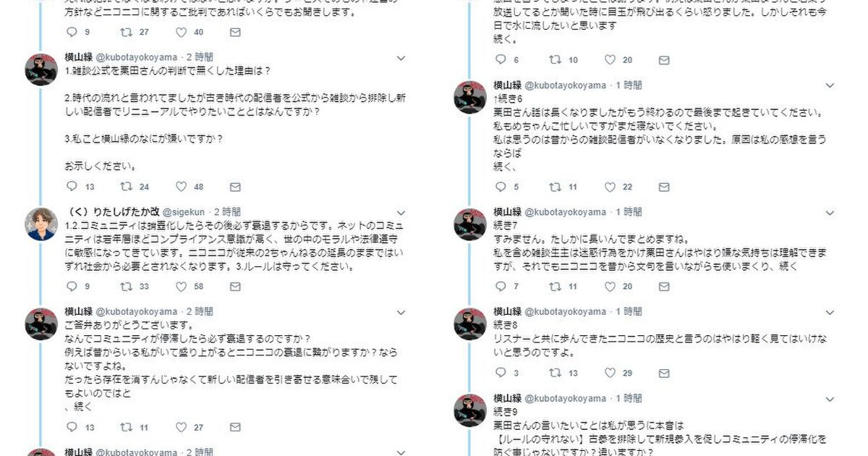Expand options for the ご答弁ありがとうございます tweet

tap(401, 312)
